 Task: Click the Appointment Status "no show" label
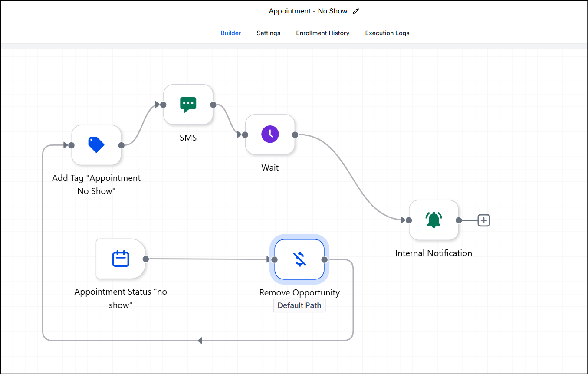[x=121, y=299]
